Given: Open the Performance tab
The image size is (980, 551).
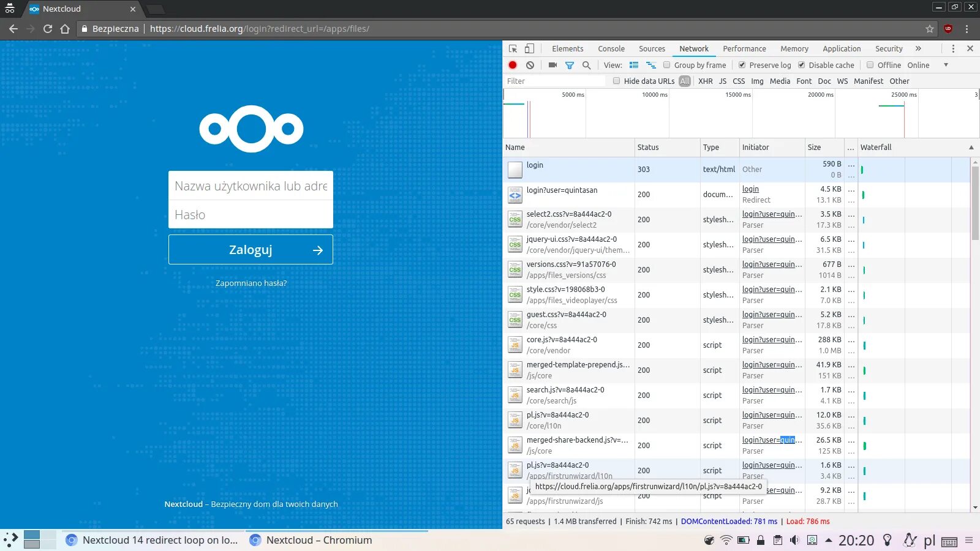Looking at the screenshot, I should tap(744, 48).
